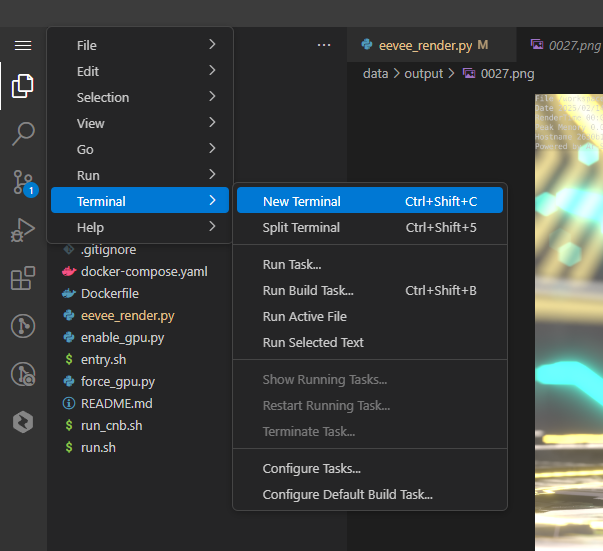This screenshot has height=551, width=603.
Task: Click the docker-compose.yaml whale icon
Action: tap(69, 271)
